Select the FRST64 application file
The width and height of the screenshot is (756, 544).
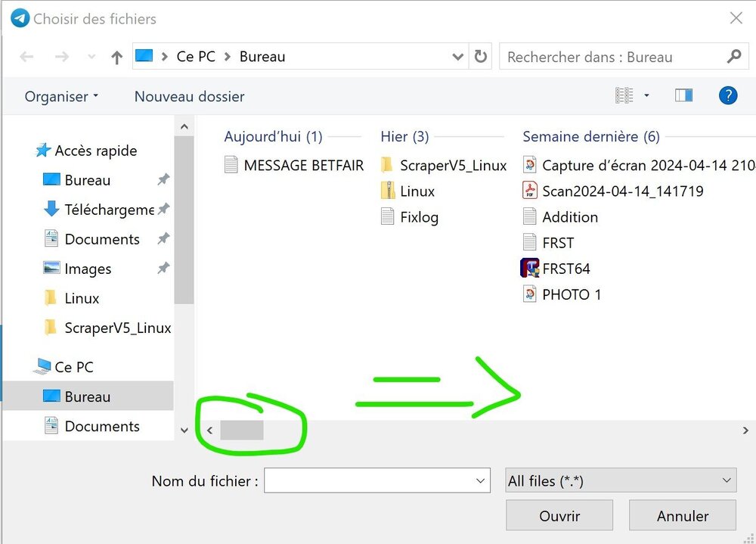pyautogui.click(x=565, y=269)
